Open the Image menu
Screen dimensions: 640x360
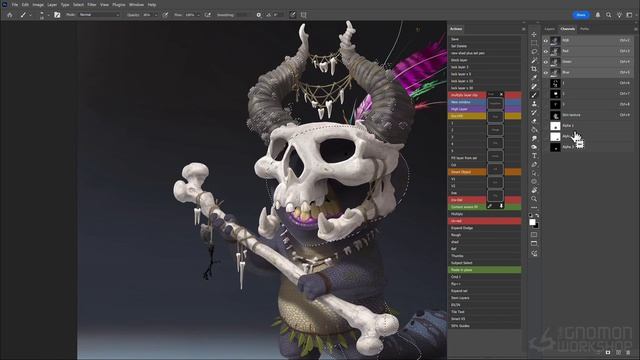click(x=38, y=4)
